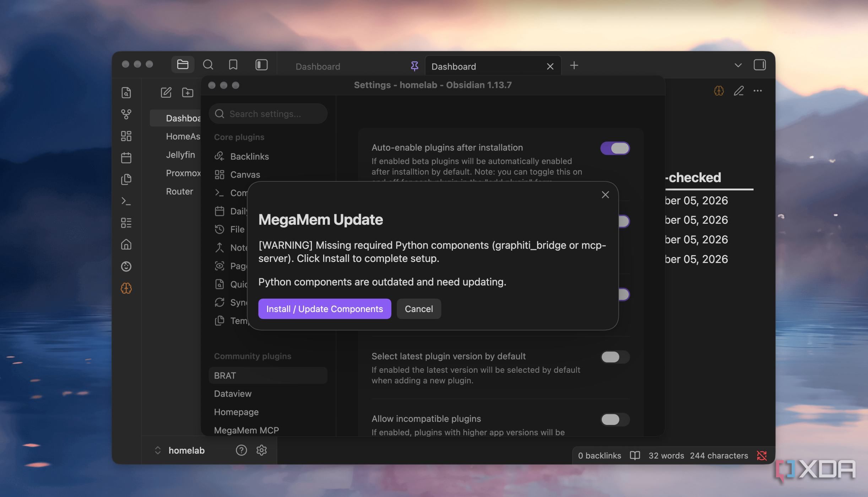Click the sync status icon in status bar
Image resolution: width=868 pixels, height=497 pixels.
tap(762, 455)
